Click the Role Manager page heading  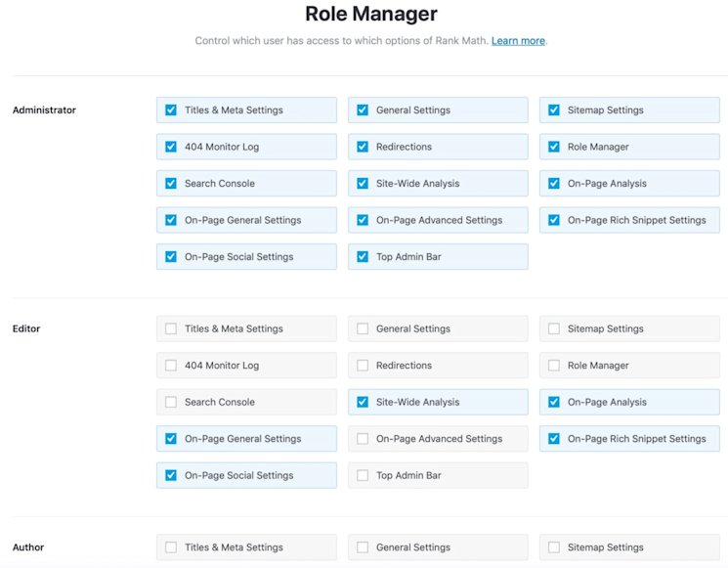tap(371, 14)
